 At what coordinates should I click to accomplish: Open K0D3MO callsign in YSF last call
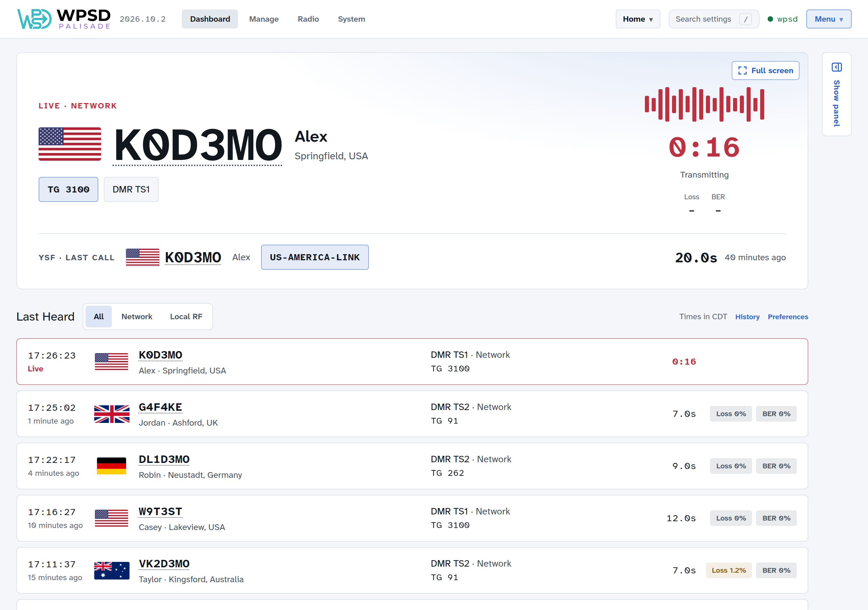click(x=193, y=257)
